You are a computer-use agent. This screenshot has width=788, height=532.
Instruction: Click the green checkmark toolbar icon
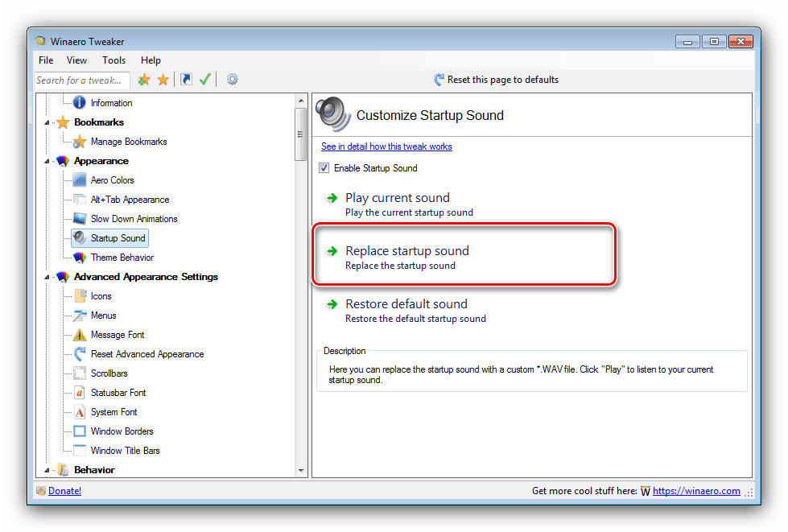205,80
